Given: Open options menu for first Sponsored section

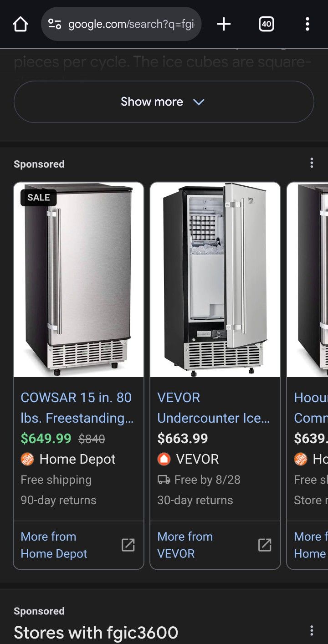Looking at the screenshot, I should pos(312,163).
